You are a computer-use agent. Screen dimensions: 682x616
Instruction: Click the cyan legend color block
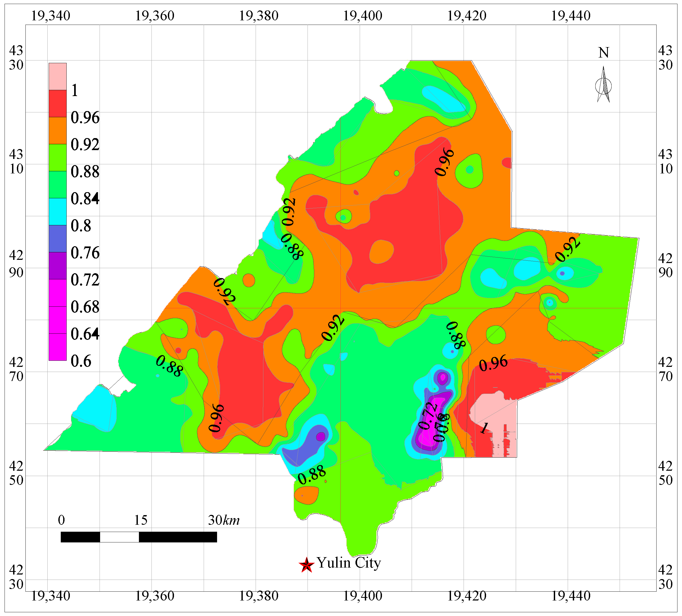point(58,212)
